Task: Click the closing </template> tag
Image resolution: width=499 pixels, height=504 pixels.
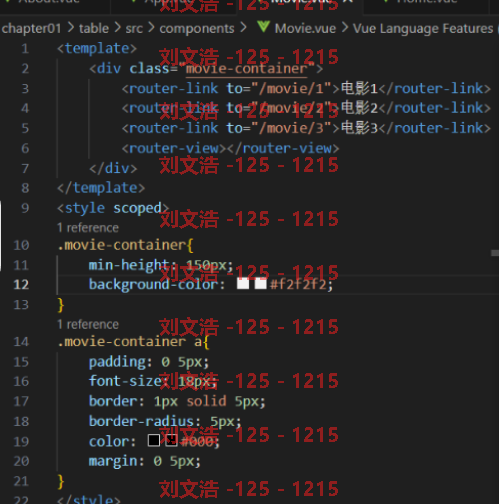Action: (x=101, y=188)
